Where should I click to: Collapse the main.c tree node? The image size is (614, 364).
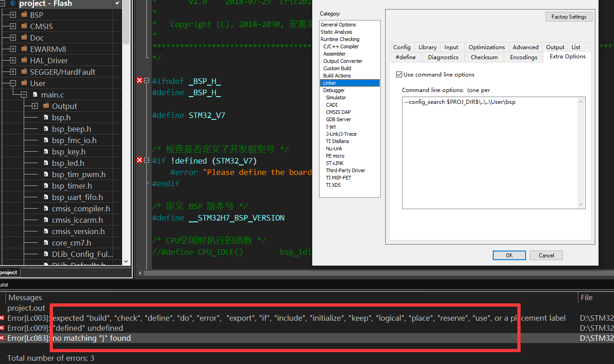click(x=24, y=95)
